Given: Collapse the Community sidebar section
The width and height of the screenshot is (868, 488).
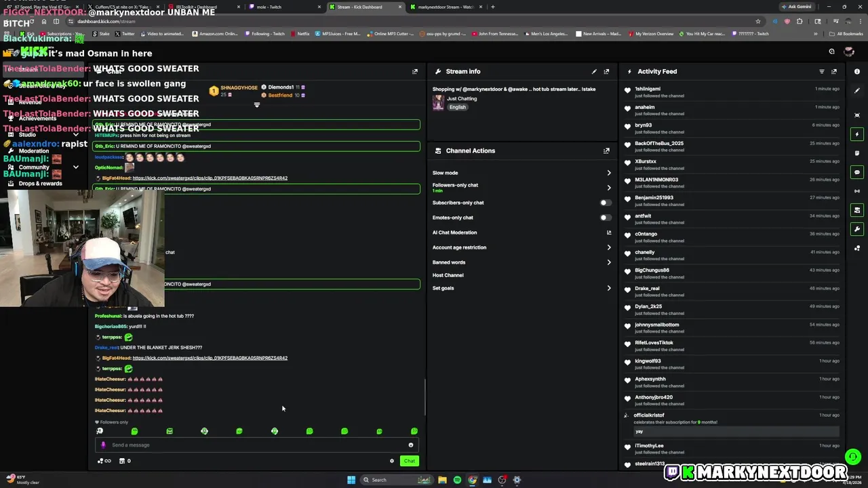Looking at the screenshot, I should click(75, 167).
